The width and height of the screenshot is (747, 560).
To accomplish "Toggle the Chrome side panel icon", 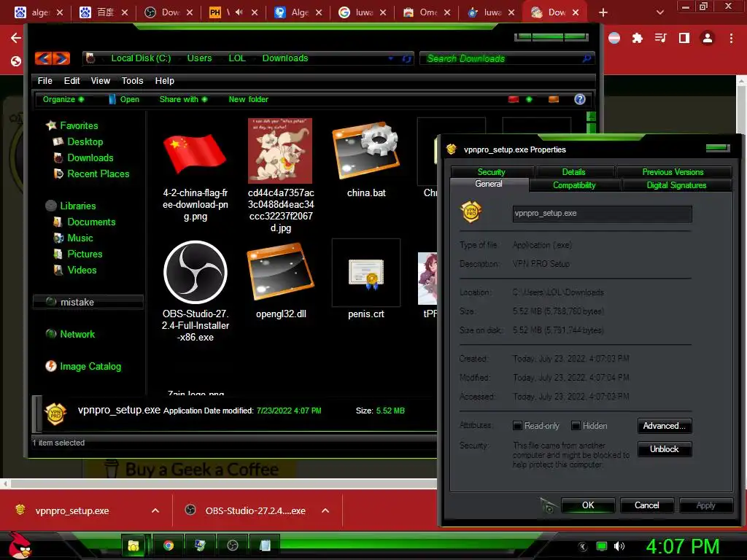I will [684, 38].
